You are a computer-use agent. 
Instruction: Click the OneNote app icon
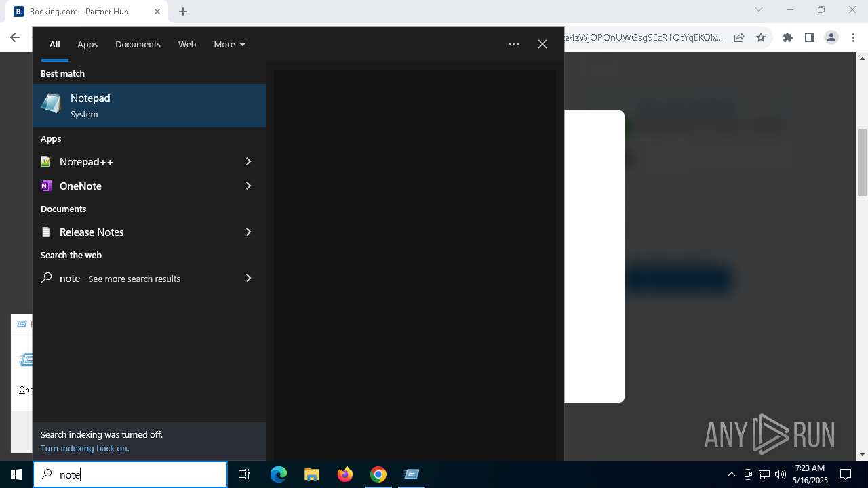46,186
